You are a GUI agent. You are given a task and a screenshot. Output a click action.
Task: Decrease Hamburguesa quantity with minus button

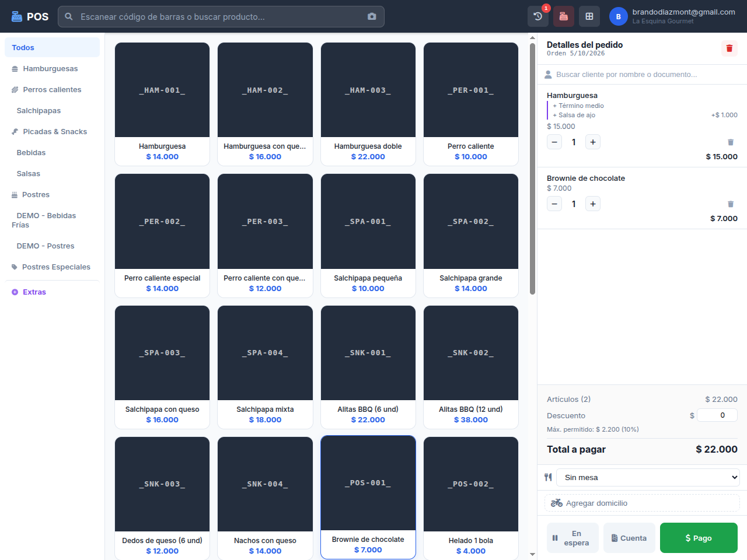(554, 142)
